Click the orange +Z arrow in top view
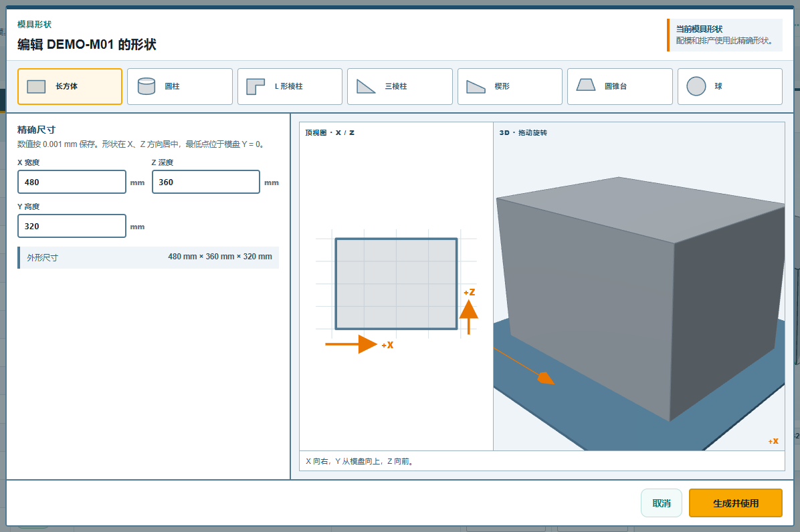 point(468,317)
